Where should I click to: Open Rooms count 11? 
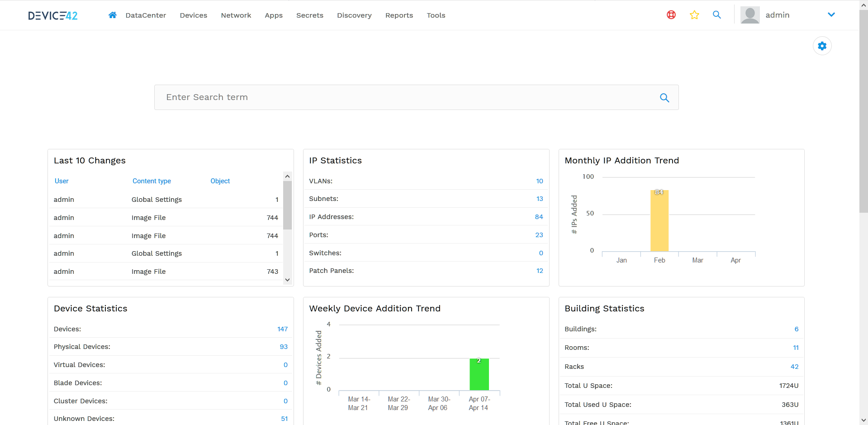coord(796,348)
